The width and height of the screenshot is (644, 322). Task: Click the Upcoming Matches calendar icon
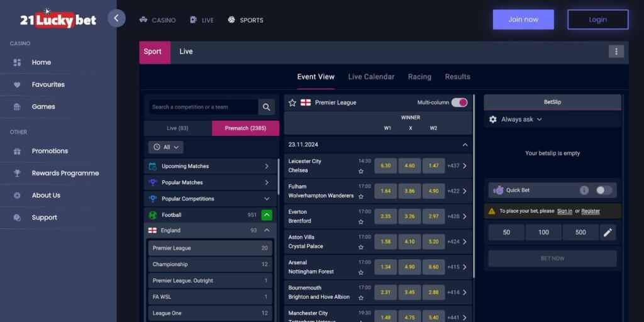point(153,166)
